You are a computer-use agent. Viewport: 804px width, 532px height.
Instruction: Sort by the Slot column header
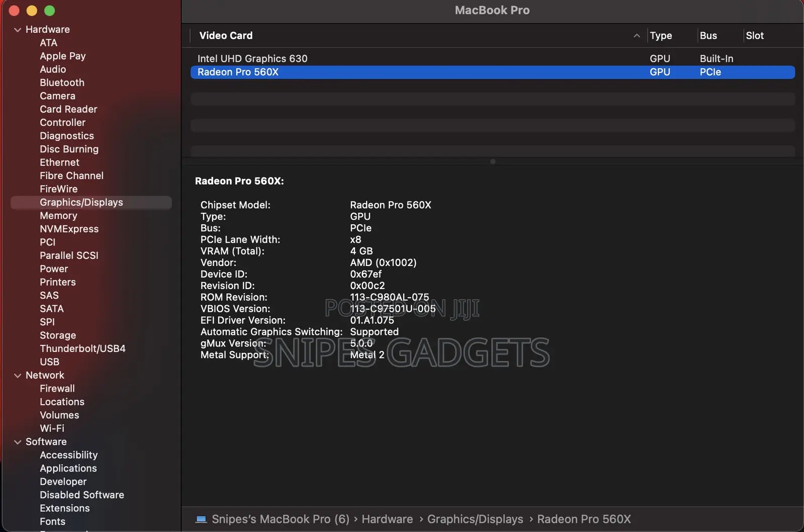coord(754,36)
